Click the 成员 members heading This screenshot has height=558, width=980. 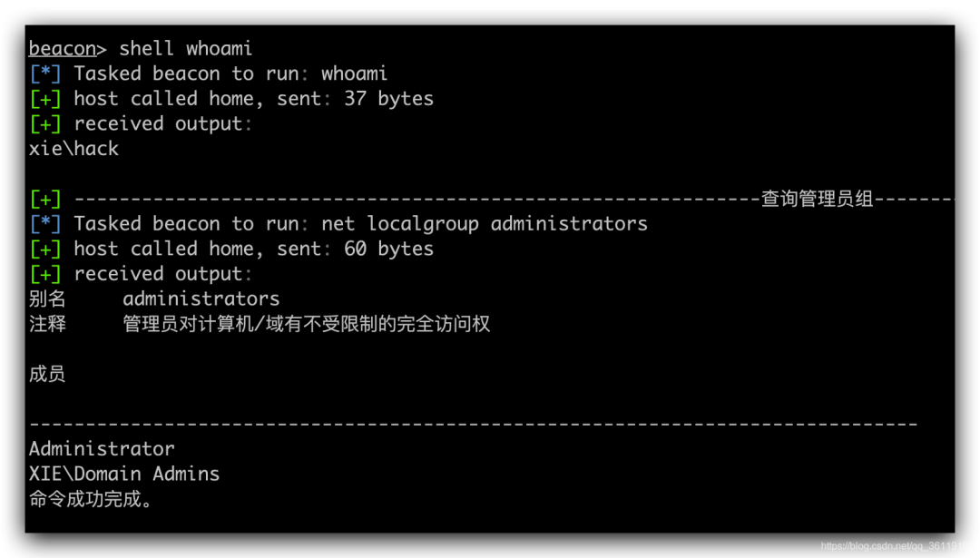(x=47, y=374)
